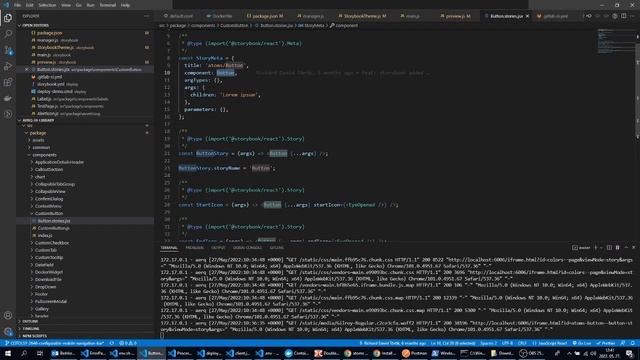Click errors and warnings count in status bar
The image size is (640, 360).
pyautogui.click(x=128, y=343)
